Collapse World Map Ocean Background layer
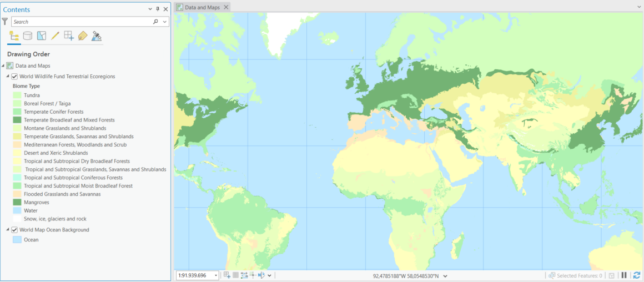This screenshot has width=644, height=282. click(8, 230)
